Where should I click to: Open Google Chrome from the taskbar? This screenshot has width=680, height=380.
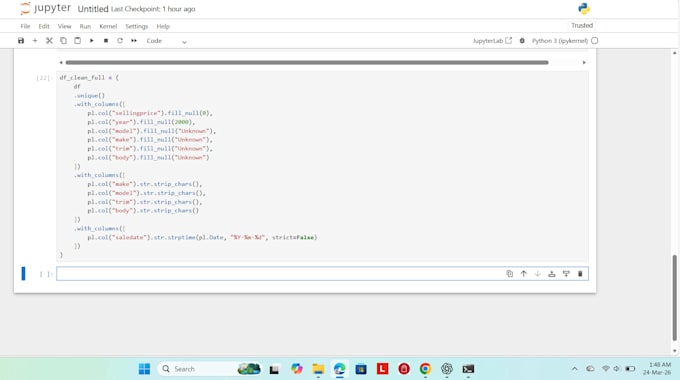[x=425, y=369]
